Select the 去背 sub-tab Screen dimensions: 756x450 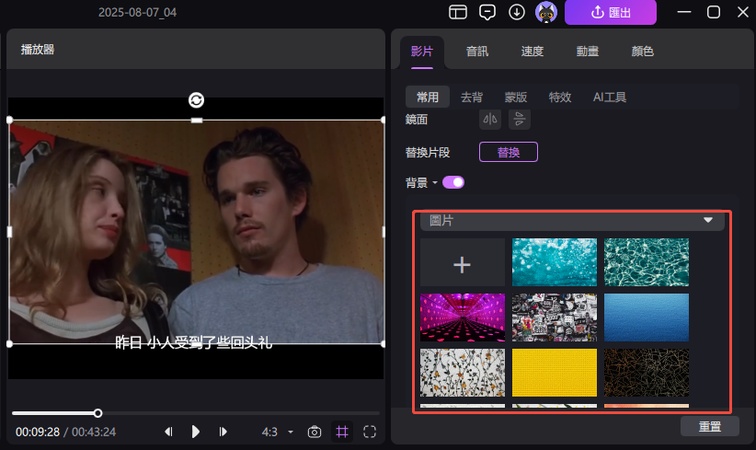tap(472, 97)
